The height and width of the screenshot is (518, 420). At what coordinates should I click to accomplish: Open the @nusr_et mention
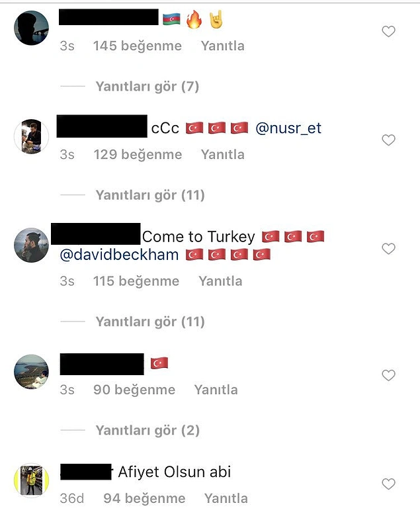click(288, 128)
